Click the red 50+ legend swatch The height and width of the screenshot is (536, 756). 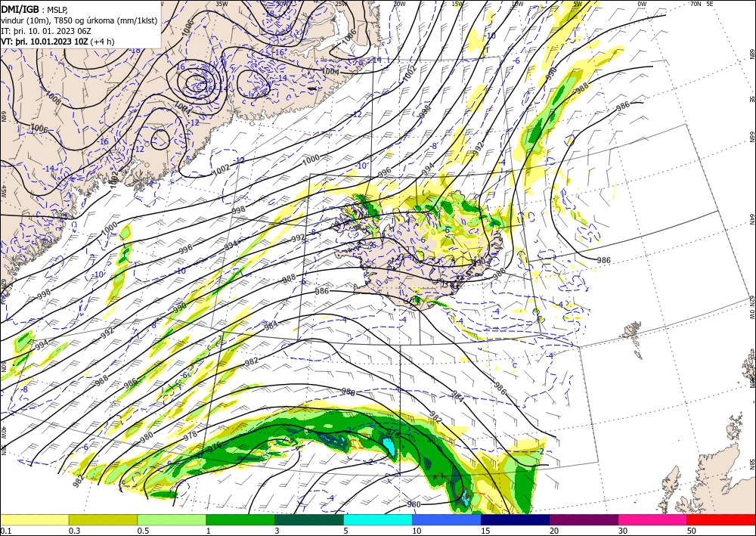(x=721, y=519)
